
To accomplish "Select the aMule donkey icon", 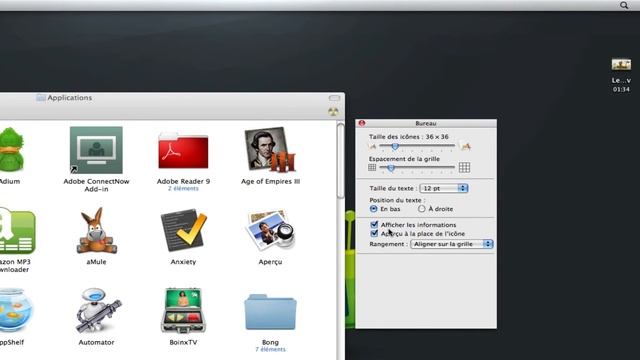I will [96, 231].
